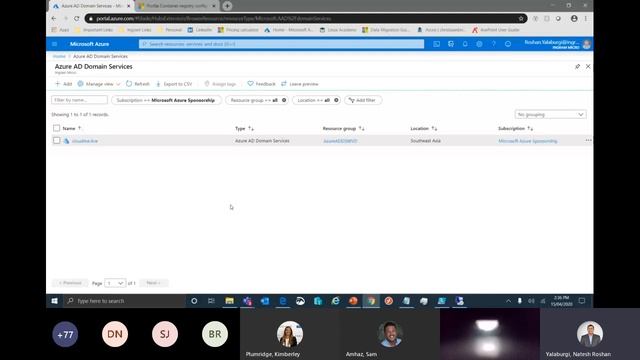Open the user account avatar in Azure header
The image size is (640, 360).
pos(587,44)
